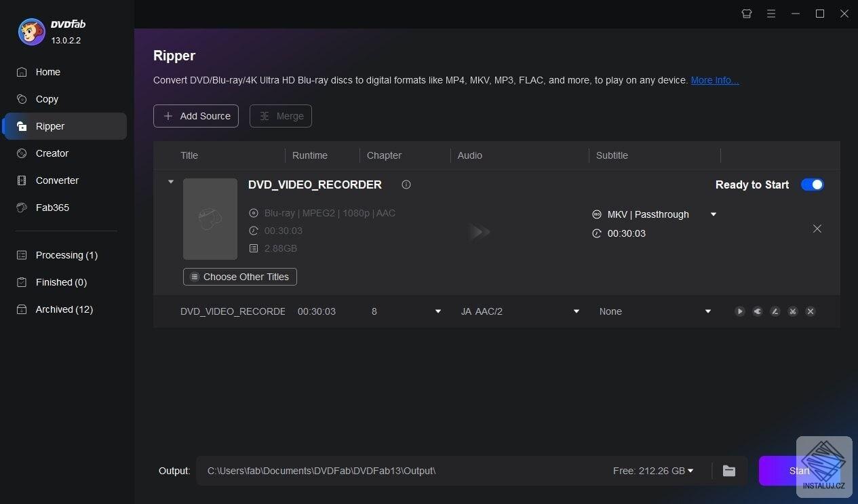Open the Archived (12) list
The image size is (858, 504).
point(65,309)
